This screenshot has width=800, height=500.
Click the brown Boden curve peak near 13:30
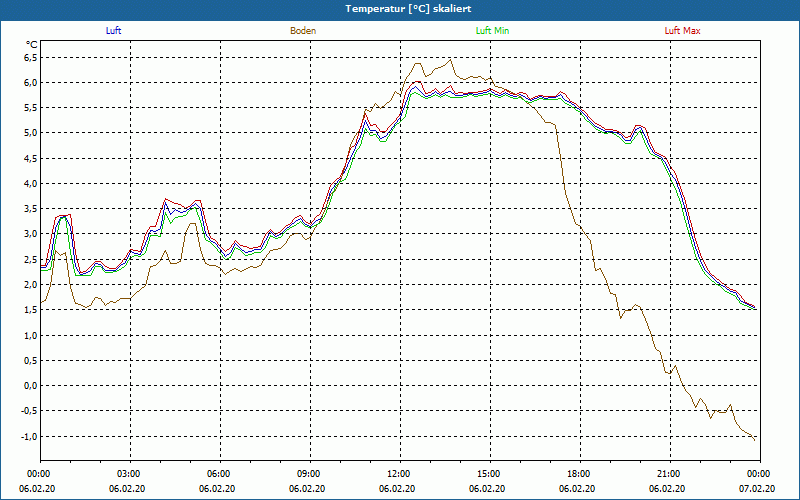click(x=450, y=60)
